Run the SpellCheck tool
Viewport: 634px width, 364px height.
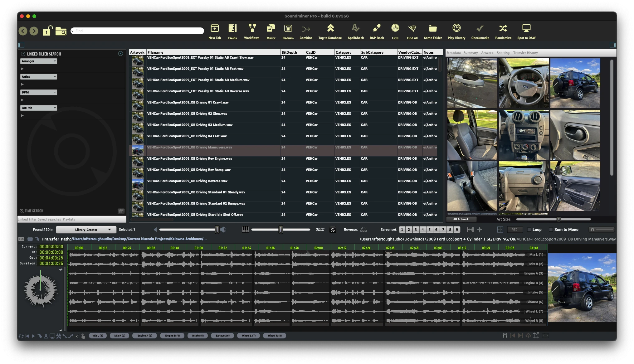(355, 29)
